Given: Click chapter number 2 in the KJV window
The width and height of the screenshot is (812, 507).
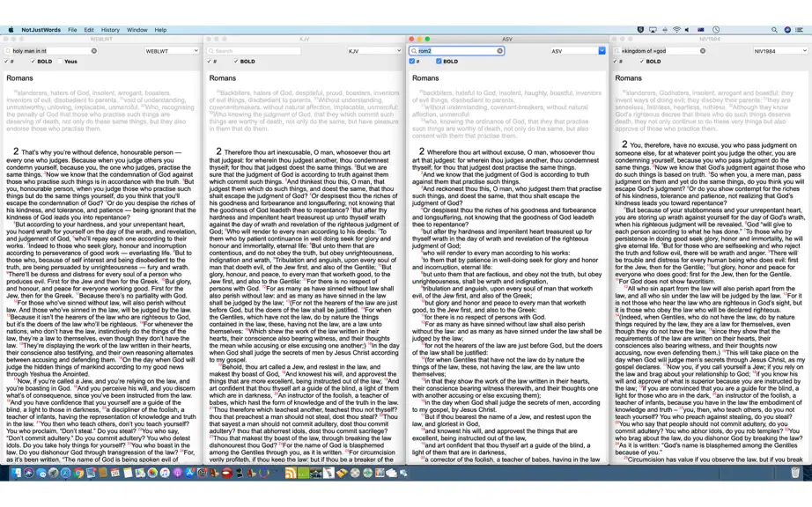Looking at the screenshot, I should pos(218,151).
